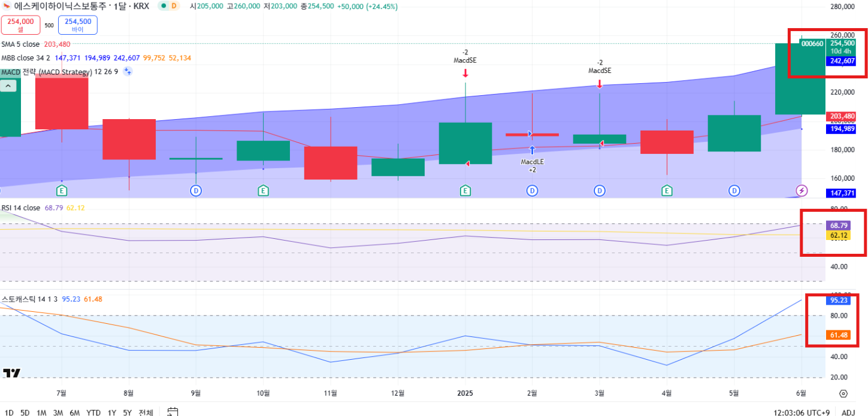
Task: Select the 5Y time range
Action: [128, 412]
